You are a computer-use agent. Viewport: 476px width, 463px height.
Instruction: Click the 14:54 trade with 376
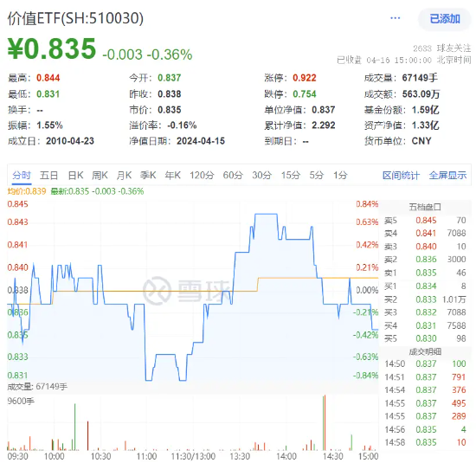(x=425, y=389)
